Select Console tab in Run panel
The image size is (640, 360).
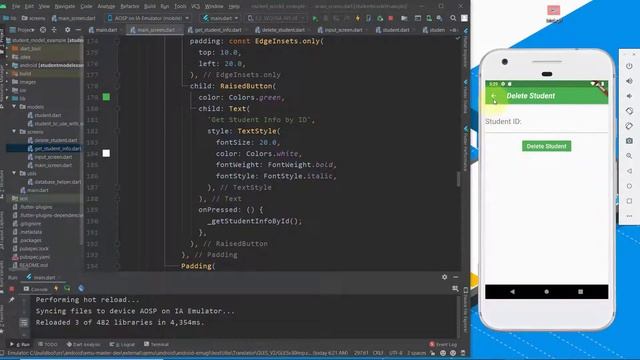[36, 289]
